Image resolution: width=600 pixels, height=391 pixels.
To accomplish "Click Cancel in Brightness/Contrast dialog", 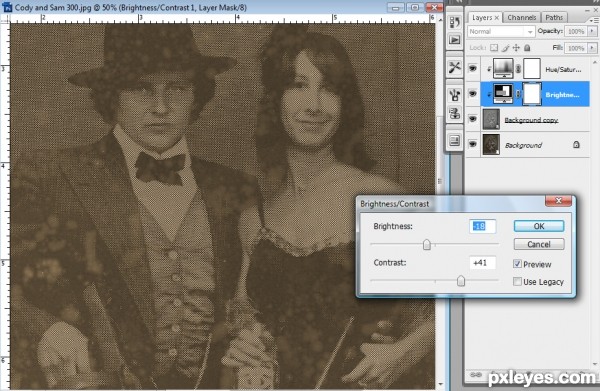I will 539,244.
